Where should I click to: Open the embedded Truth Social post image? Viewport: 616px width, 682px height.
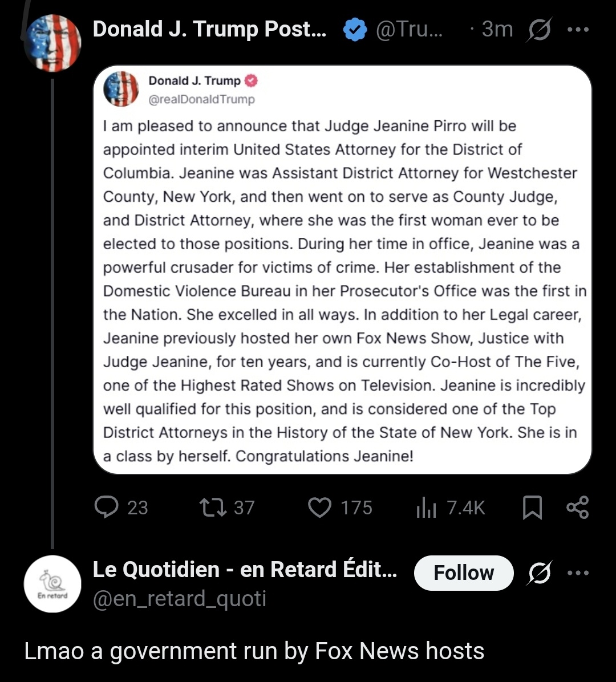click(x=342, y=270)
